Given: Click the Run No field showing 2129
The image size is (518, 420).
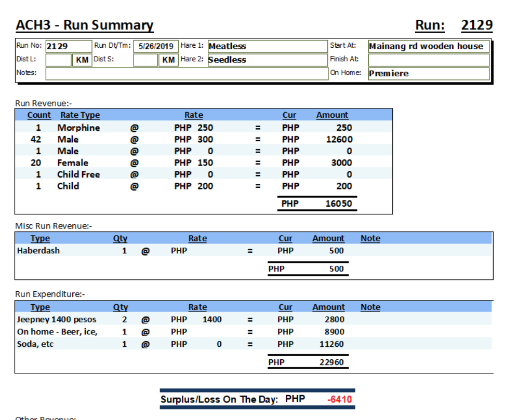Looking at the screenshot, I should point(68,46).
